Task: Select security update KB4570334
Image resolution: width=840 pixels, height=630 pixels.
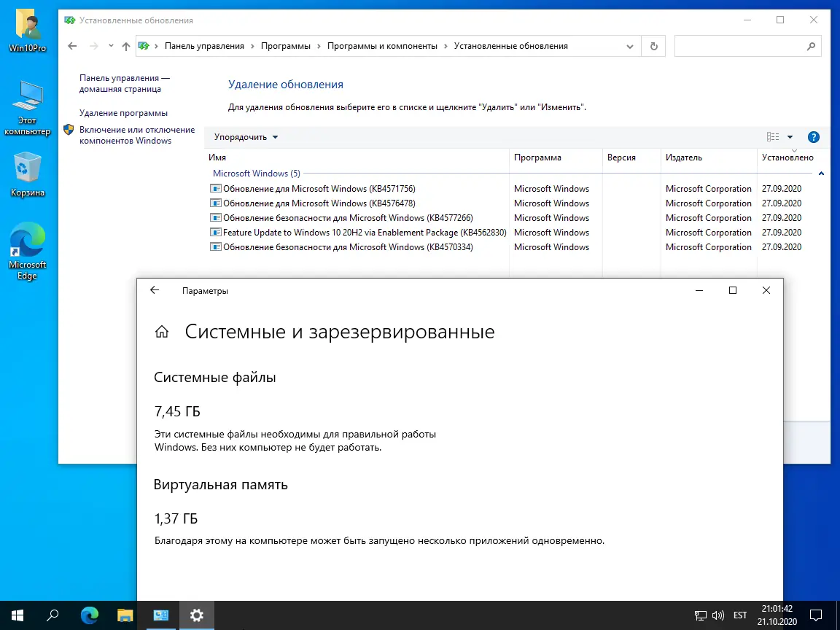Action: pyautogui.click(x=505, y=246)
